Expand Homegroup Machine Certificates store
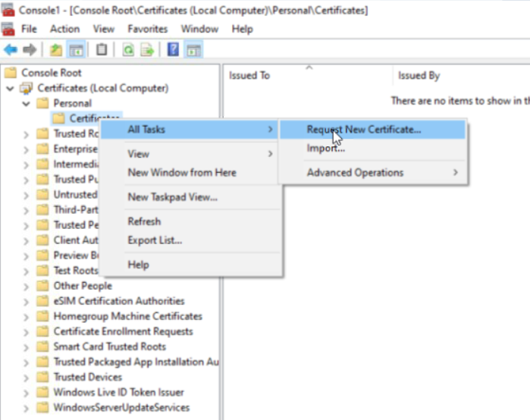This screenshot has width=530, height=420. (26, 317)
